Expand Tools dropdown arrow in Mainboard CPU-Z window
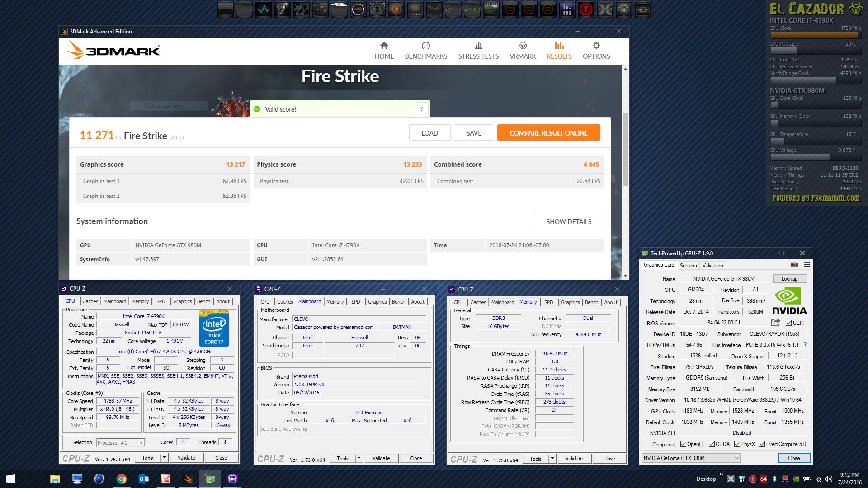868x488 pixels. tap(359, 458)
